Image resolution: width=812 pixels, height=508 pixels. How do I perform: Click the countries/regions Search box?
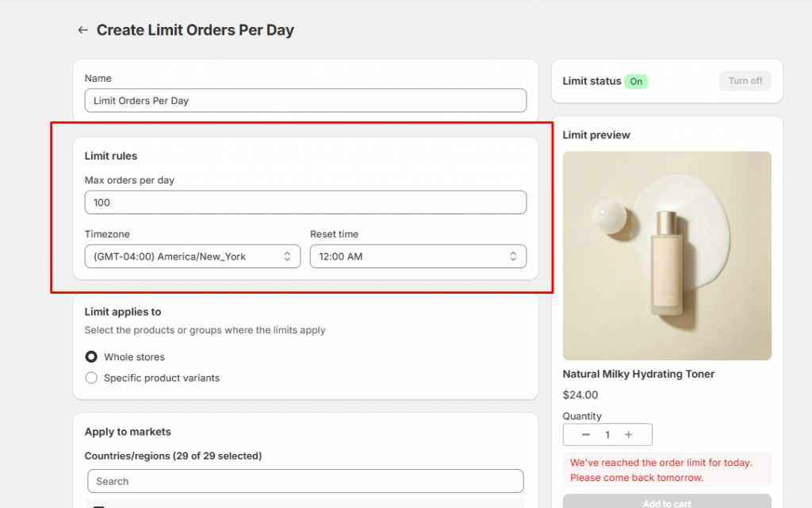[x=305, y=481]
